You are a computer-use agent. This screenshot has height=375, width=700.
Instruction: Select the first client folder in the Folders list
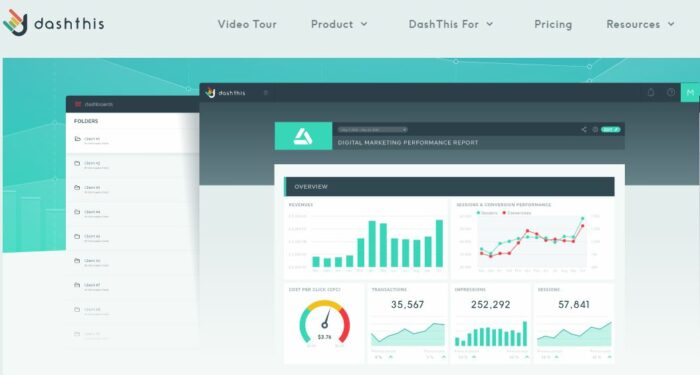coord(133,141)
